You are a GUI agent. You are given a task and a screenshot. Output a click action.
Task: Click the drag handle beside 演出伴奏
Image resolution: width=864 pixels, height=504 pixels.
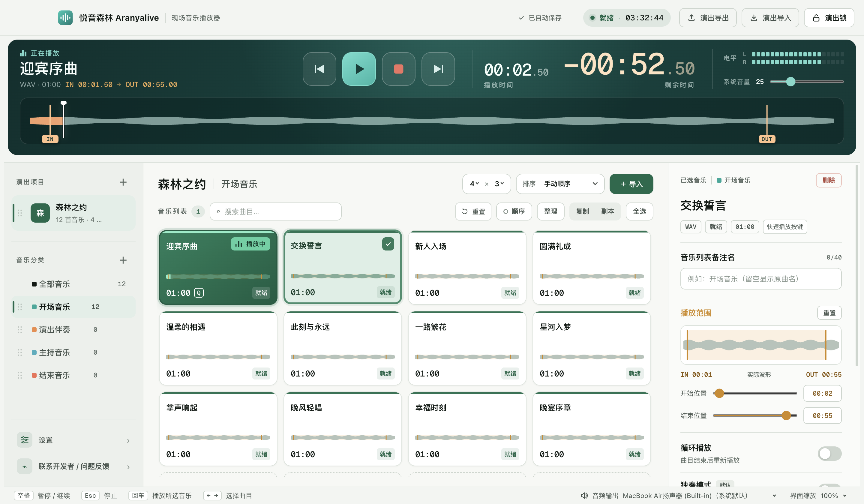pos(20,329)
